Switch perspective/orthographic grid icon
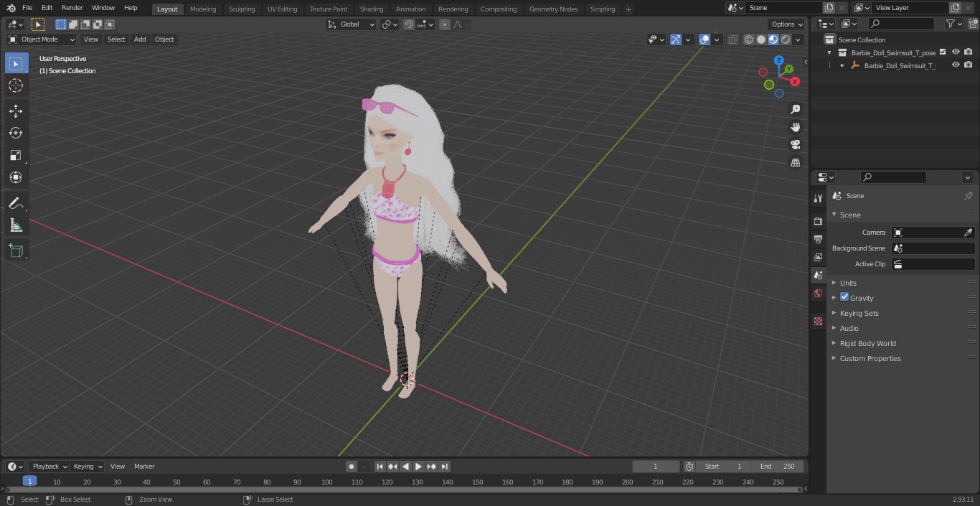Image resolution: width=980 pixels, height=506 pixels. [795, 162]
